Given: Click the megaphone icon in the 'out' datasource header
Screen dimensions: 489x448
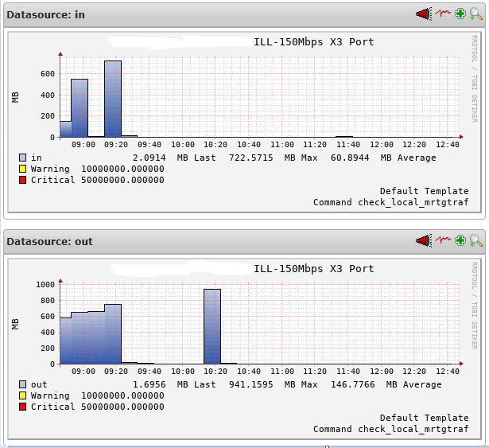Looking at the screenshot, I should [422, 241].
